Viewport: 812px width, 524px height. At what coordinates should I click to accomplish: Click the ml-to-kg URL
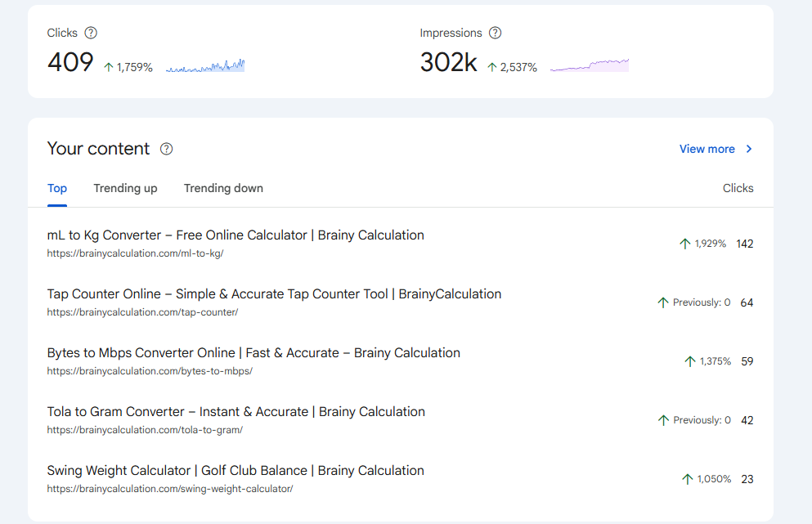tap(135, 253)
